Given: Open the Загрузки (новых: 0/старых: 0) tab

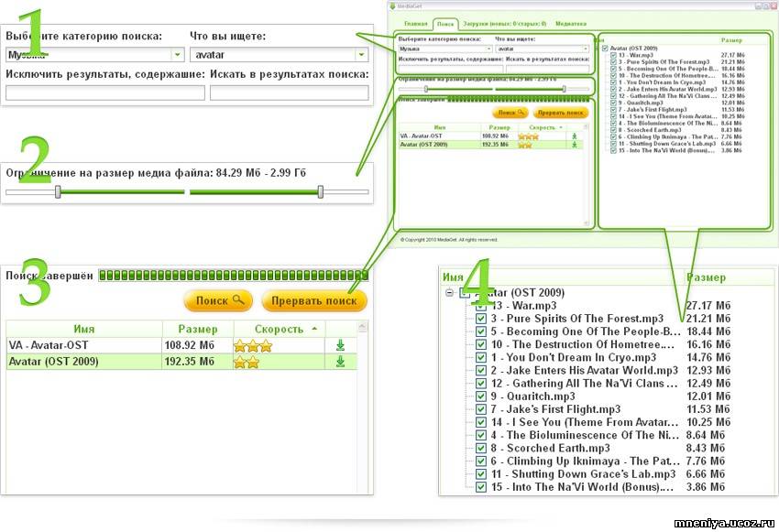Looking at the screenshot, I should pyautogui.click(x=504, y=24).
